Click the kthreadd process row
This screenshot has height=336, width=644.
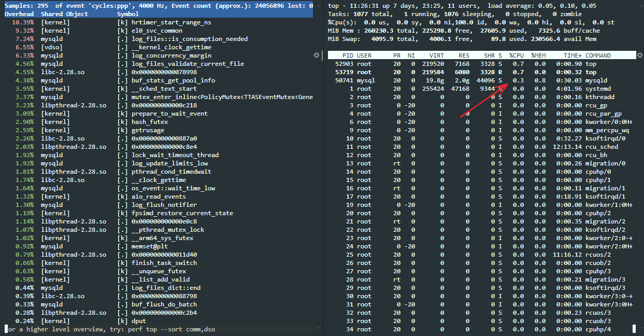[482, 97]
